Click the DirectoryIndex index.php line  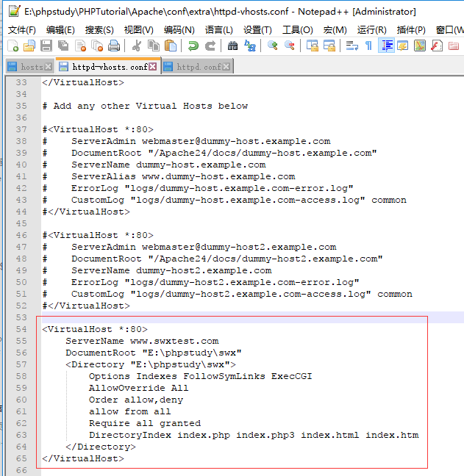click(254, 435)
